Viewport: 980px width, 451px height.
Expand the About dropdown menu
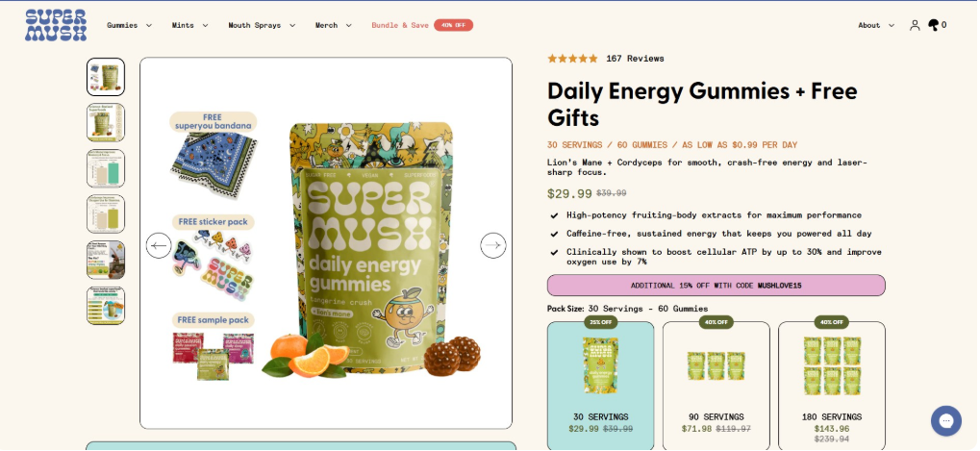[x=876, y=26]
